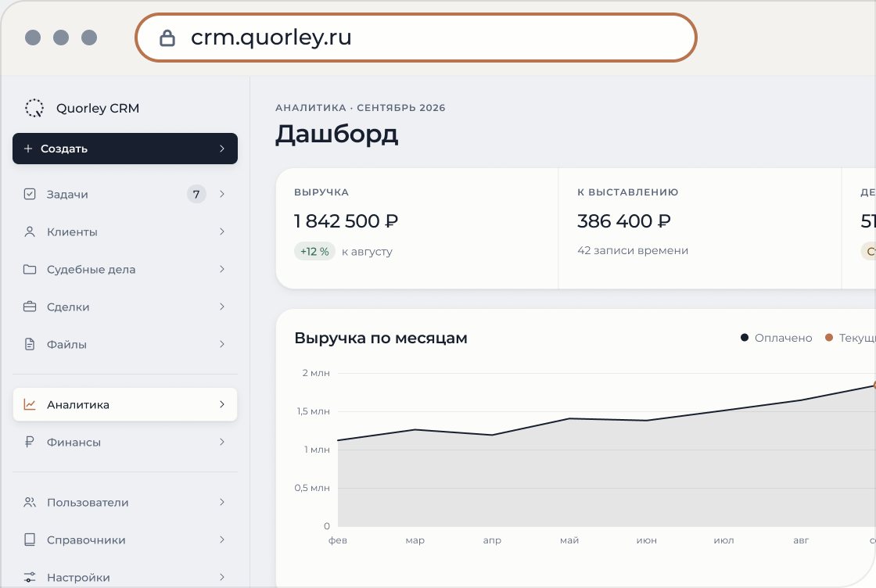Click the "авг" axis label
This screenshot has height=588, width=876.
801,540
